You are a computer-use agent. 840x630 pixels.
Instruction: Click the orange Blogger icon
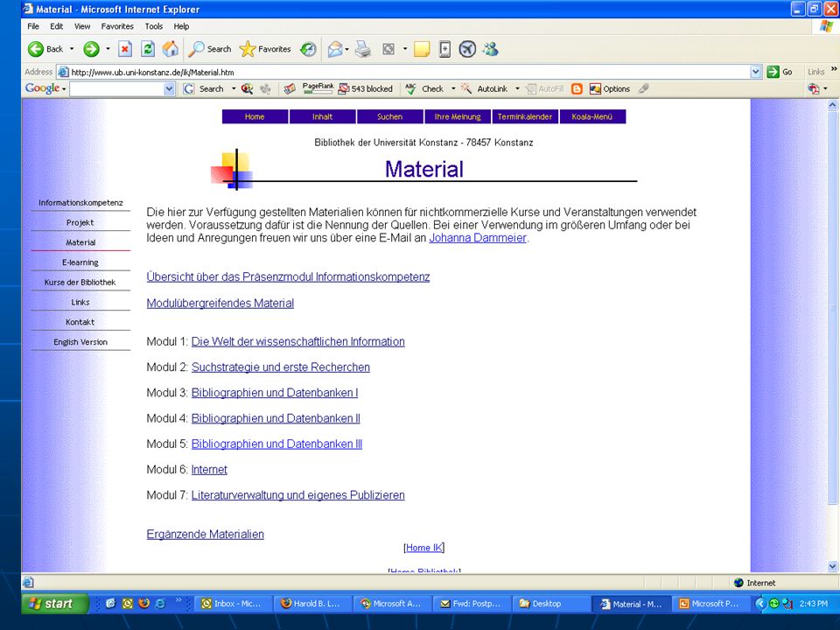tap(577, 89)
